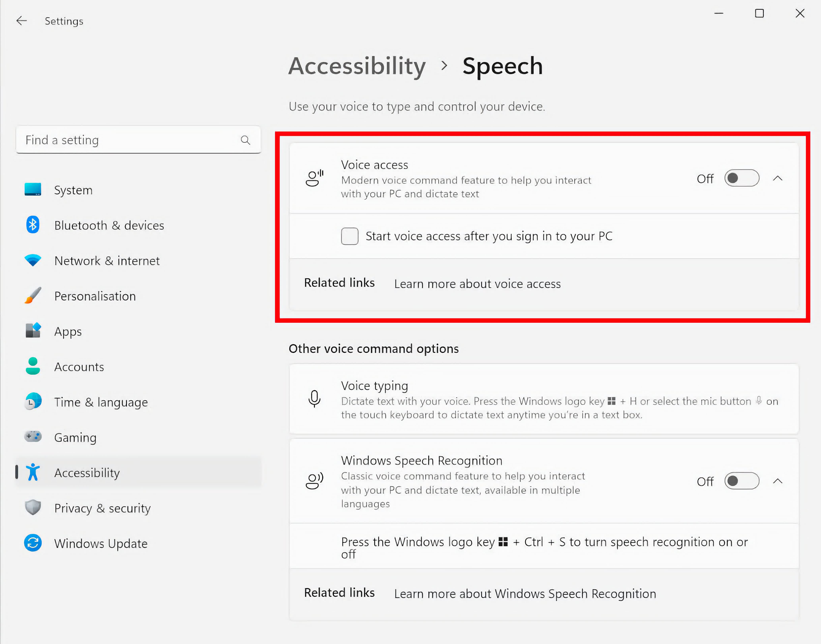Viewport: 821px width, 644px height.
Task: Click the Network wifi icon
Action: click(x=33, y=260)
